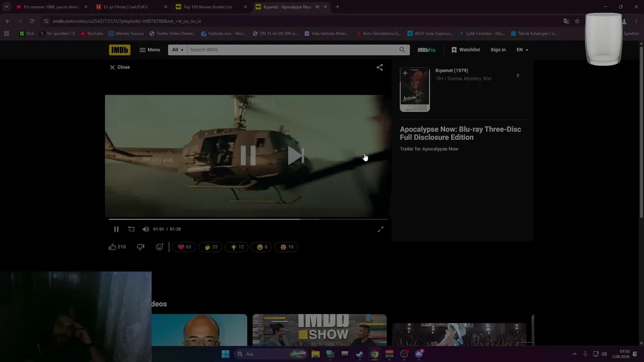644x362 pixels.
Task: Open the ASCII code Superscr... bookmark
Action: click(430, 34)
